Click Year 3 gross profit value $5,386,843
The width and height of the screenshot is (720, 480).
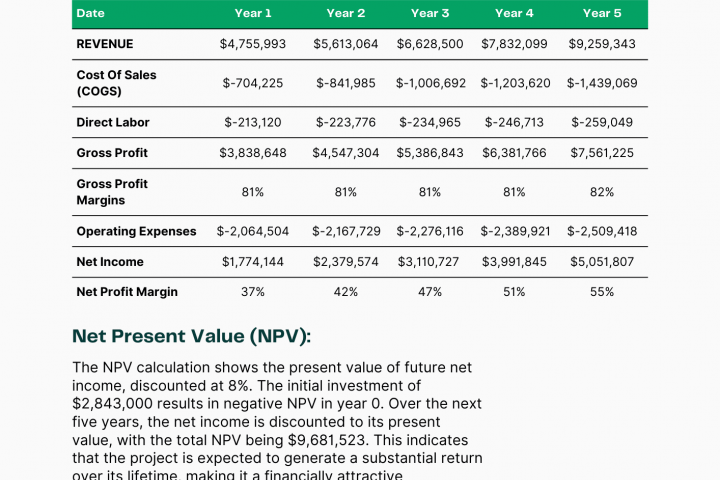430,153
